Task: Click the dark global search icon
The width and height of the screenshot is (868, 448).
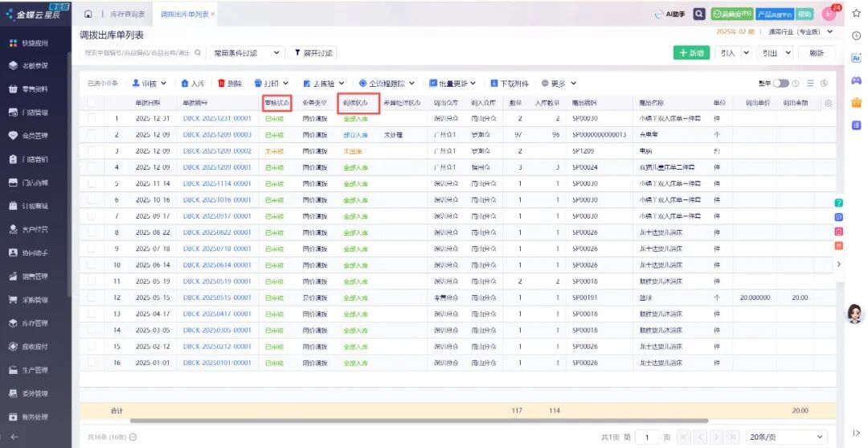Action: point(699,14)
